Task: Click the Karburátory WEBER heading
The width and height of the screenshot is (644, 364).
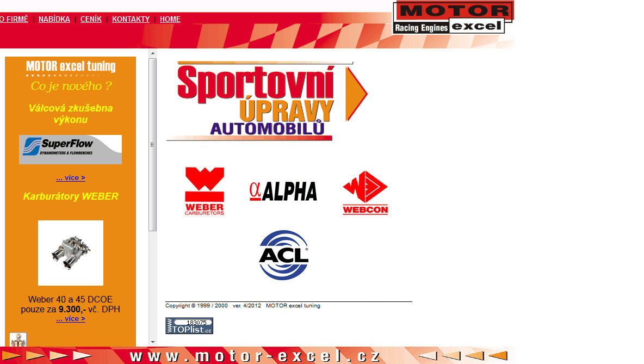Action: pyautogui.click(x=71, y=196)
